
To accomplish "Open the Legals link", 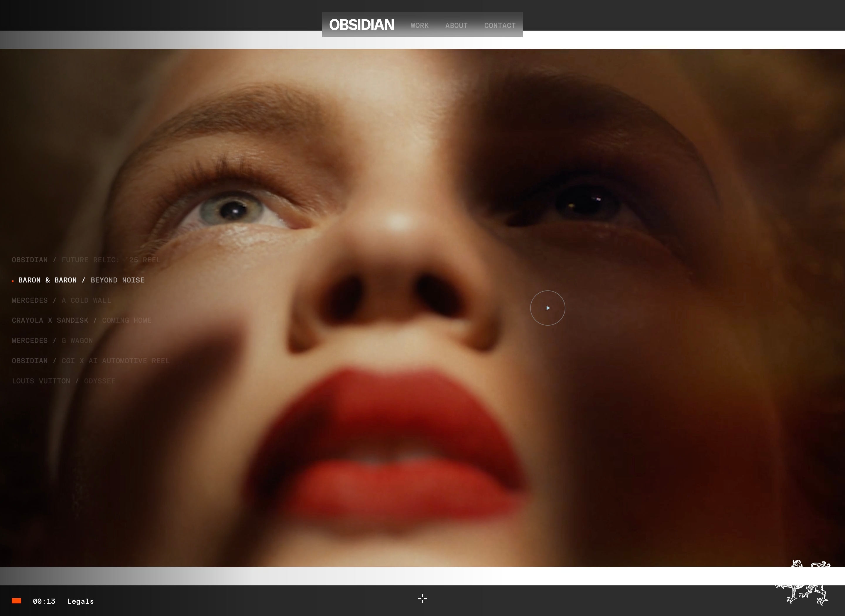I will point(81,601).
